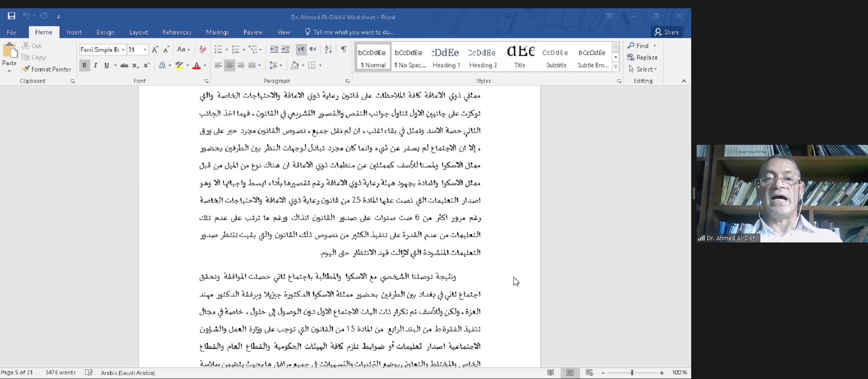Viewport: 868px width, 379px height.
Task: Click Dr. Ahmed Al-Dikhil video thumbnail
Action: point(782,193)
